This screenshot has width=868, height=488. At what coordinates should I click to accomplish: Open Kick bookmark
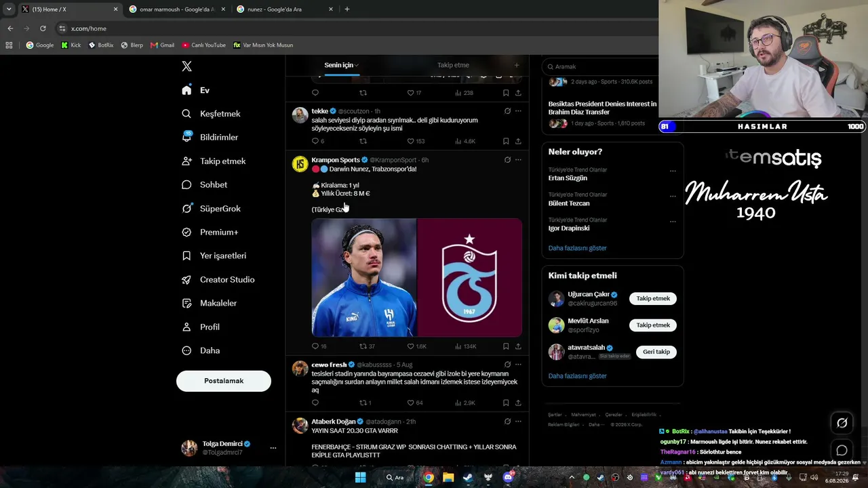tap(71, 45)
